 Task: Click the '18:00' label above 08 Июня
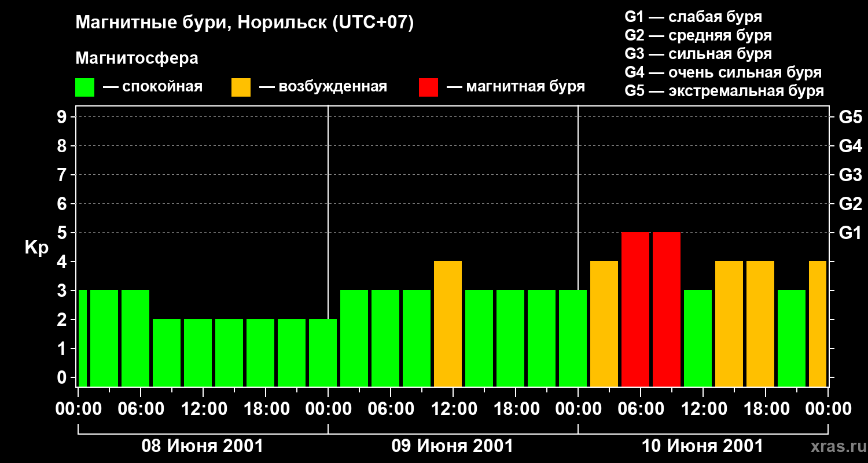click(x=266, y=409)
